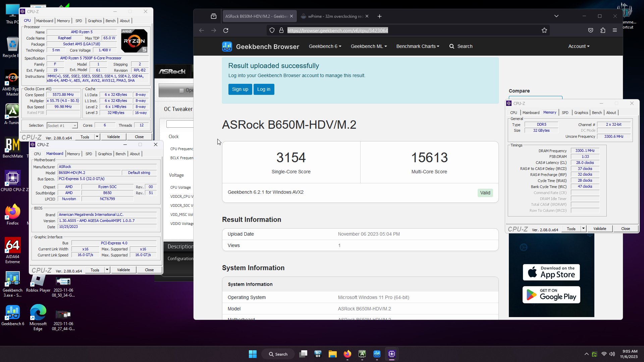Click Validate in Memory CPU-Z window
The width and height of the screenshot is (644, 362).
pos(600,229)
